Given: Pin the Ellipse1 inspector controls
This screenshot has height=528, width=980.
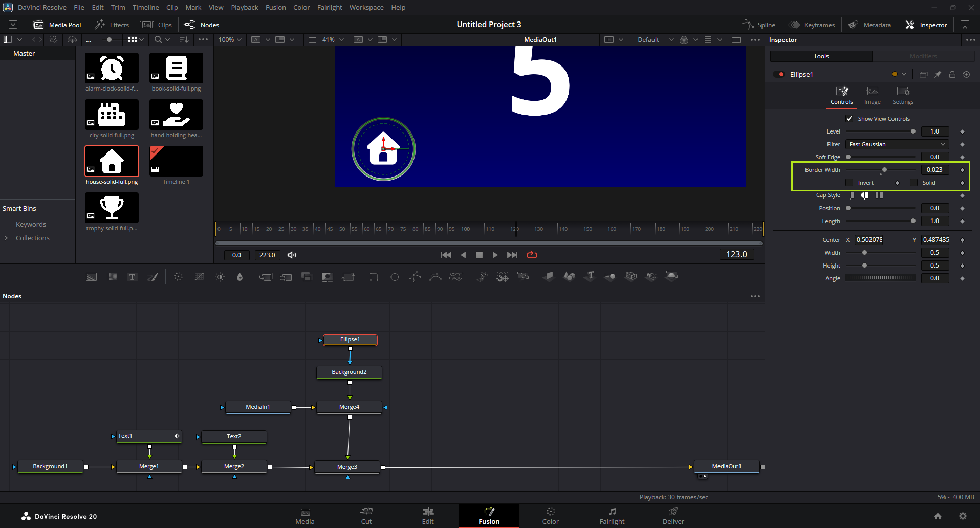Looking at the screenshot, I should click(x=938, y=74).
